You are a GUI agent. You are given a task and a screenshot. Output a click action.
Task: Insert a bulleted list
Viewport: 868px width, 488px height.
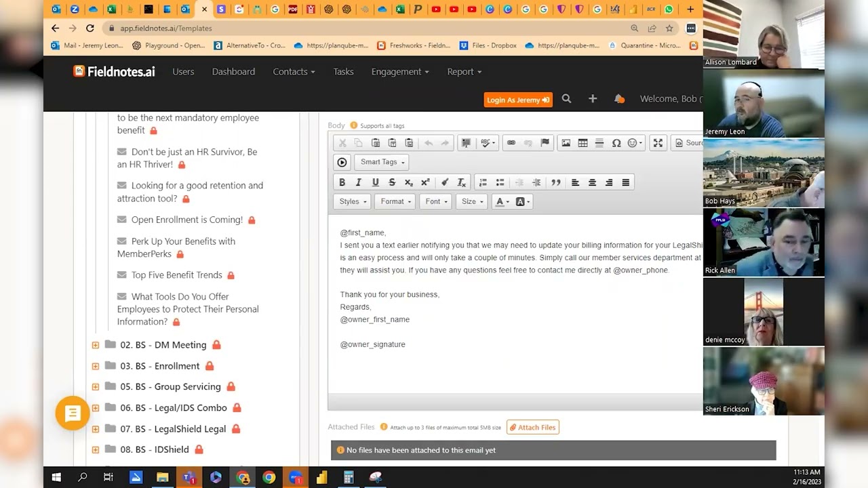(500, 182)
